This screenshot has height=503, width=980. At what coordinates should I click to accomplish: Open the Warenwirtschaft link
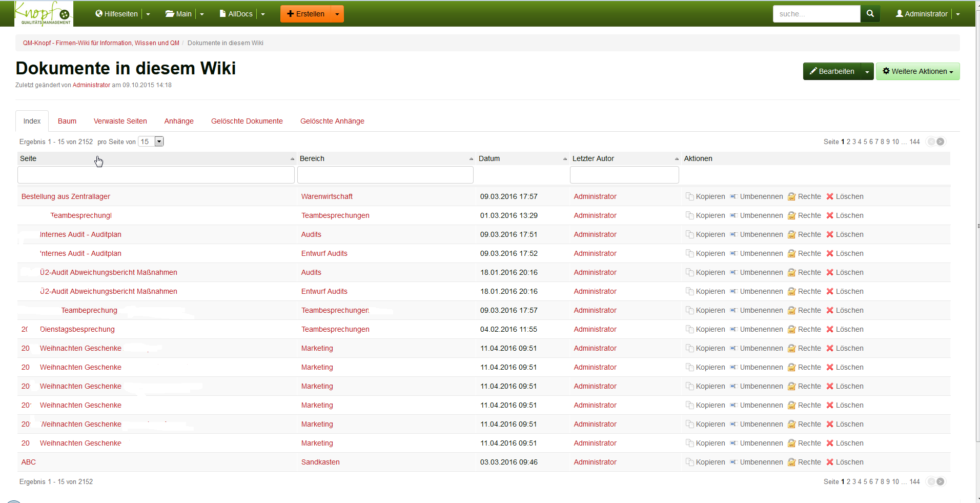click(326, 196)
